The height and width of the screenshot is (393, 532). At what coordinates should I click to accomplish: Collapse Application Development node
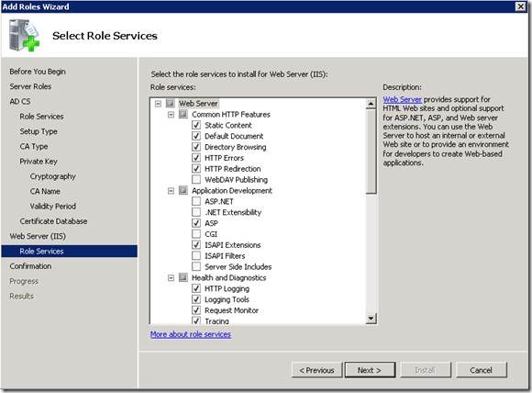click(x=171, y=191)
